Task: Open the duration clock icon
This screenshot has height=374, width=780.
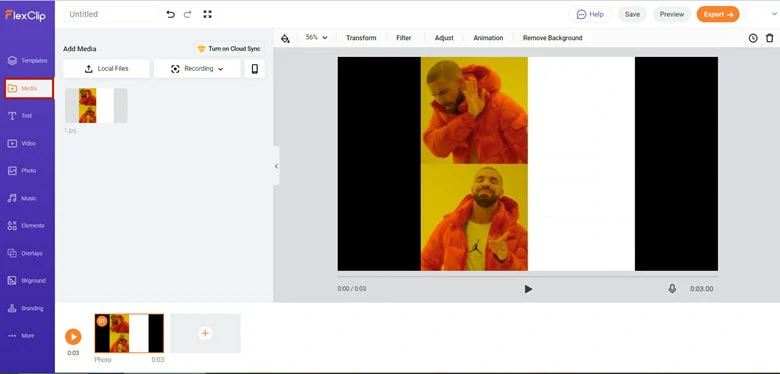Action: 753,38
